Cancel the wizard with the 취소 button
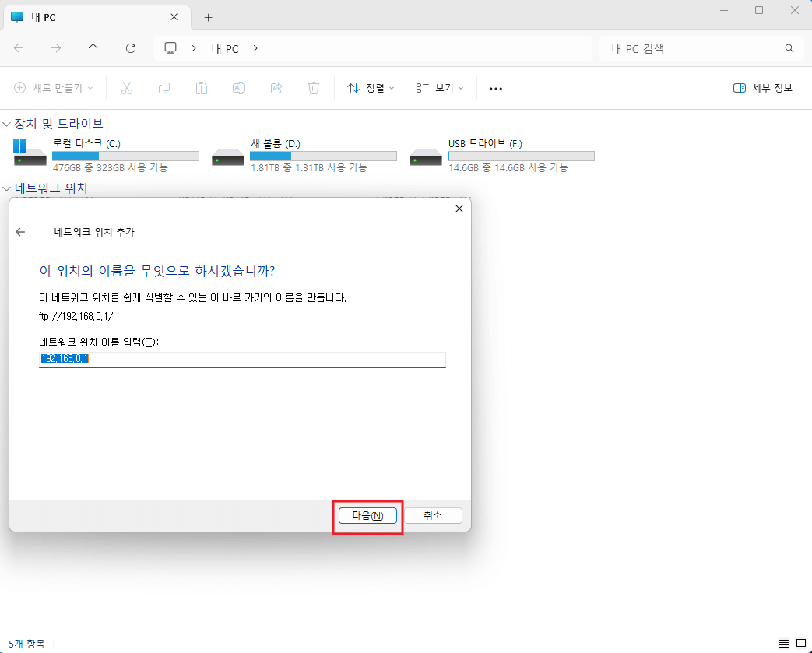 (434, 514)
